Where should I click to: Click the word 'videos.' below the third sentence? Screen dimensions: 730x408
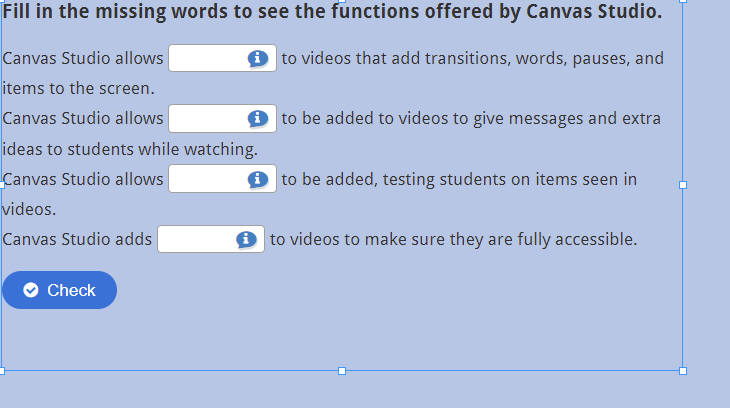pyautogui.click(x=29, y=209)
